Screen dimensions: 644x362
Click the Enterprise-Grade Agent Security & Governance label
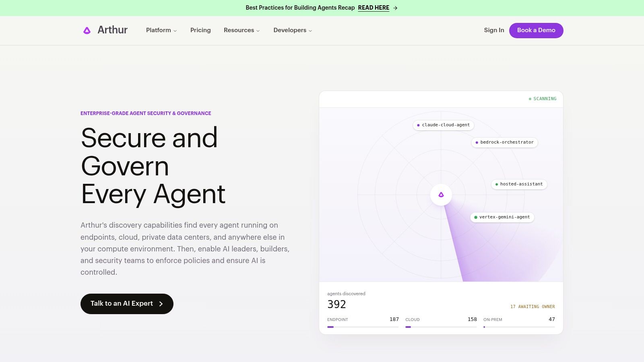pyautogui.click(x=146, y=113)
